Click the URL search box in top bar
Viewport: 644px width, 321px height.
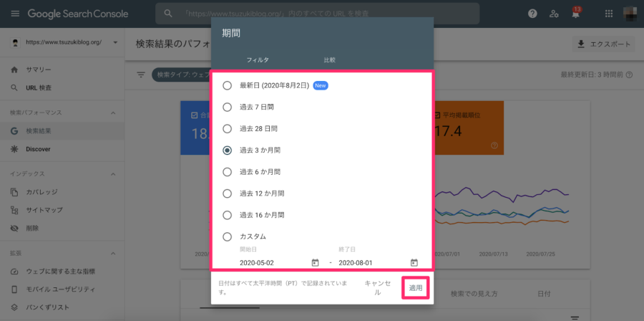(x=317, y=14)
